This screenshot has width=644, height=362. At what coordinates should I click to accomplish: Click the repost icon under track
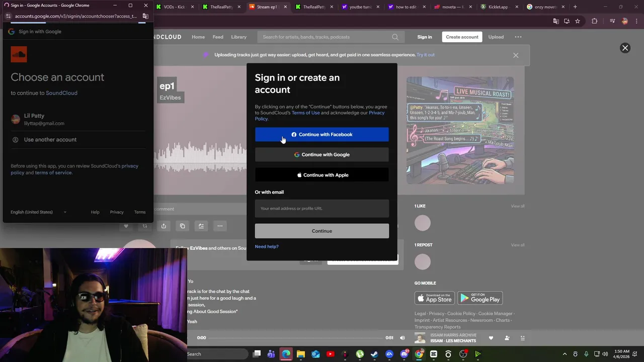tap(145, 226)
